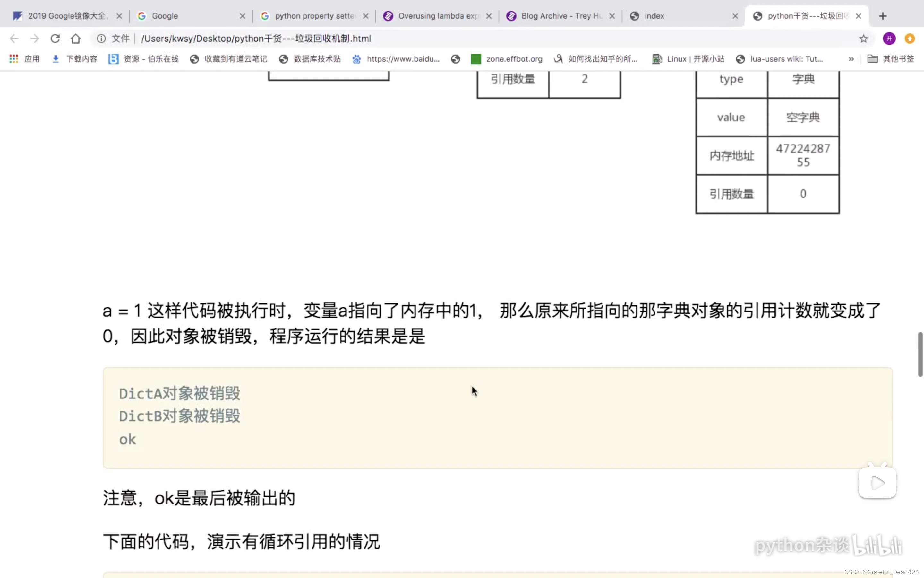Open 下载内容 bookmark
Viewport: 924px width, 578px height.
(x=74, y=59)
